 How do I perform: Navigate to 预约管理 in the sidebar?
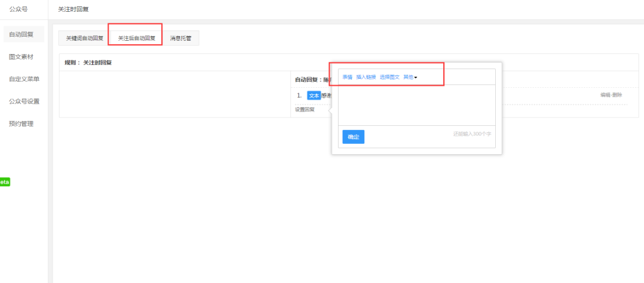point(21,124)
